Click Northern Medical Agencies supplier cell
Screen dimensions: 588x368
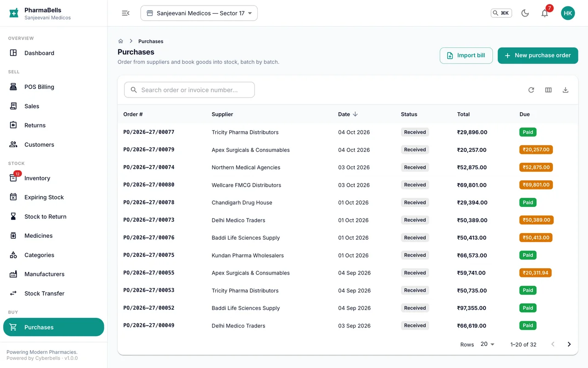tap(246, 167)
